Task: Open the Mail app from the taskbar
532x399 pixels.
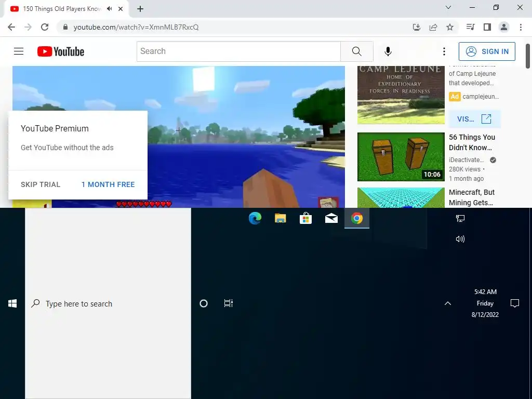Action: (331, 218)
